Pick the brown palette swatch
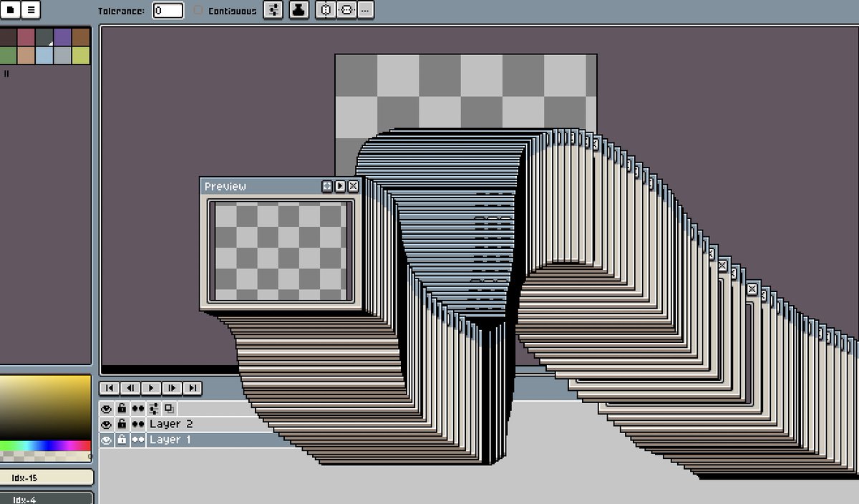859x504 pixels. (x=81, y=37)
